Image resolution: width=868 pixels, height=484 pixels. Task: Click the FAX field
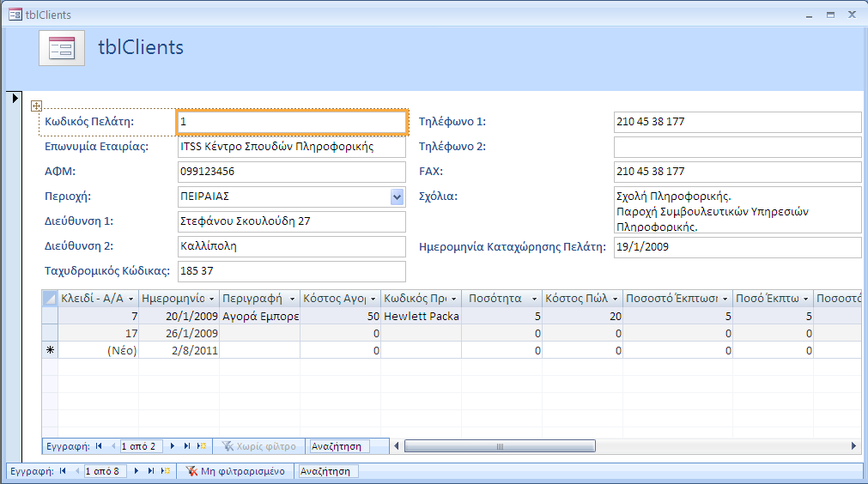737,172
